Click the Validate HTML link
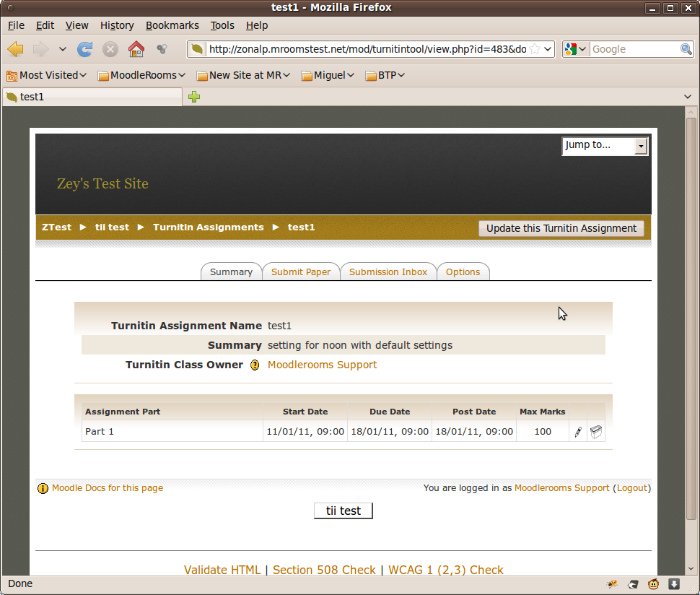This screenshot has height=595, width=700. (222, 570)
